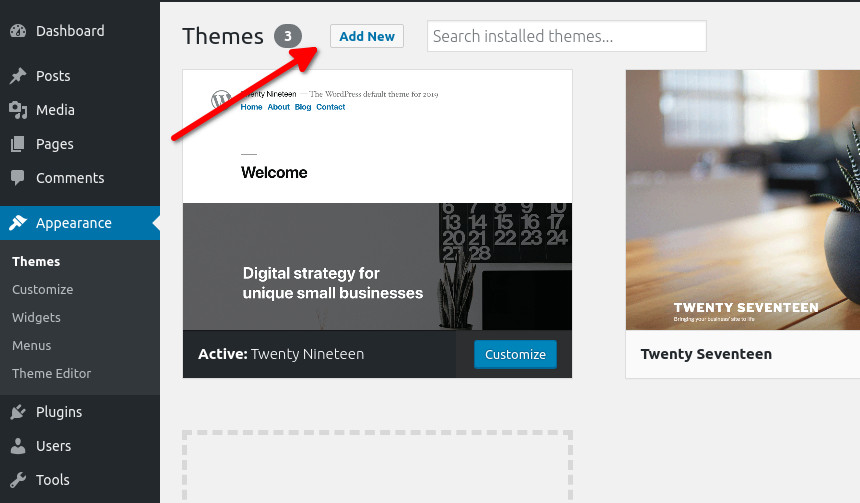Focus the Search installed themes field
860x503 pixels.
pos(567,36)
